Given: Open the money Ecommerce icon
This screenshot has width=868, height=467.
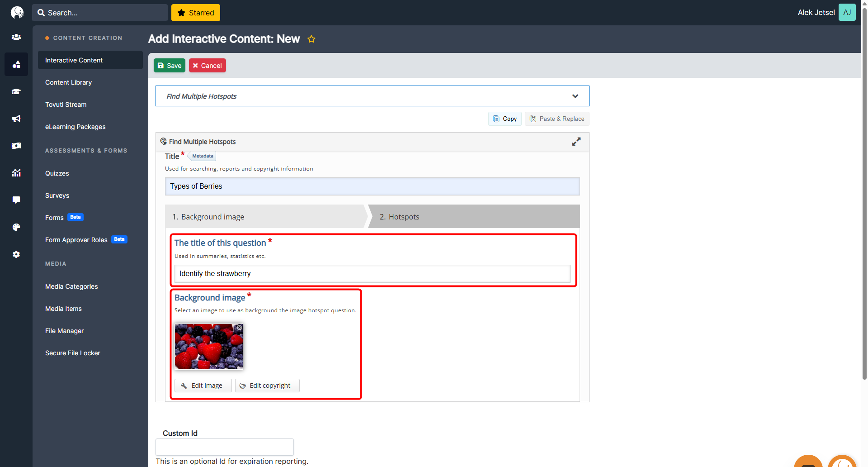Looking at the screenshot, I should coord(16,146).
